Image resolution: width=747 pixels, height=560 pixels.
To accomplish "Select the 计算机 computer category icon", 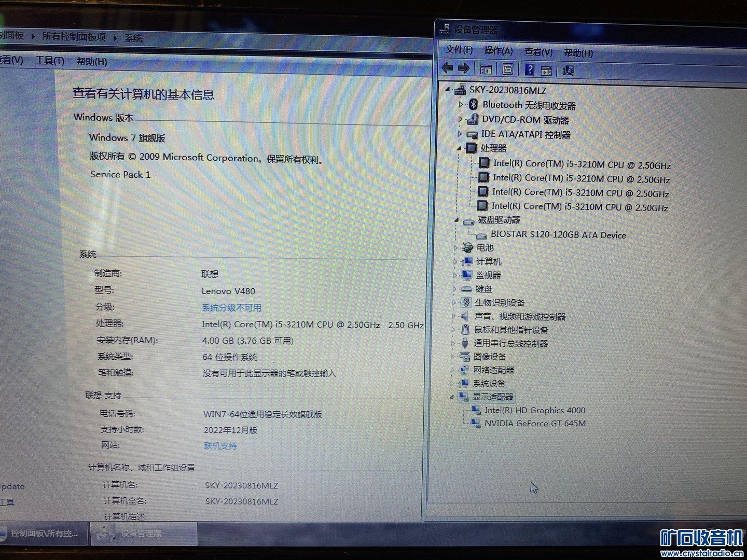I will click(x=467, y=261).
